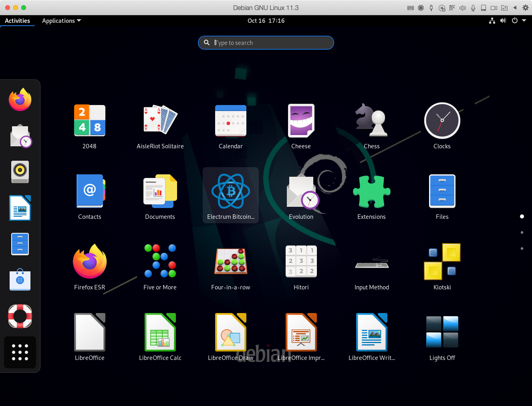The image size is (532, 406).
Task: Click the volume icon in top bar
Action: tap(503, 20)
